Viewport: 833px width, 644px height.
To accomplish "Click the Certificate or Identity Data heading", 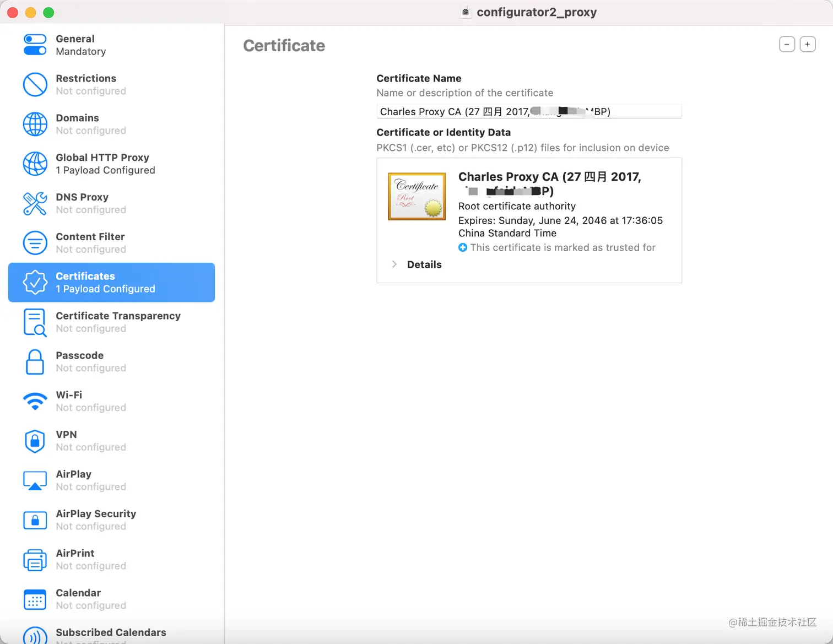I will pos(443,132).
